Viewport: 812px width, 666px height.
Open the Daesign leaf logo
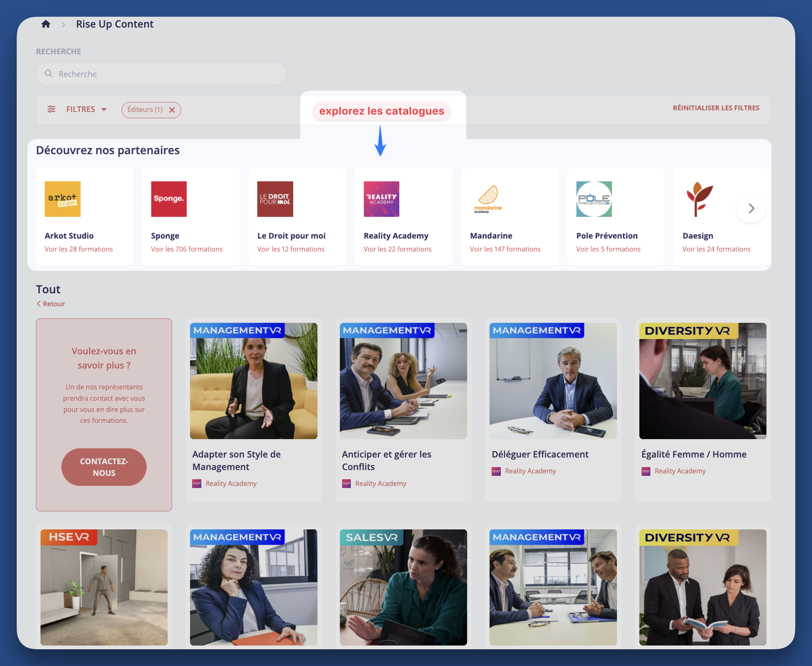pyautogui.click(x=700, y=199)
